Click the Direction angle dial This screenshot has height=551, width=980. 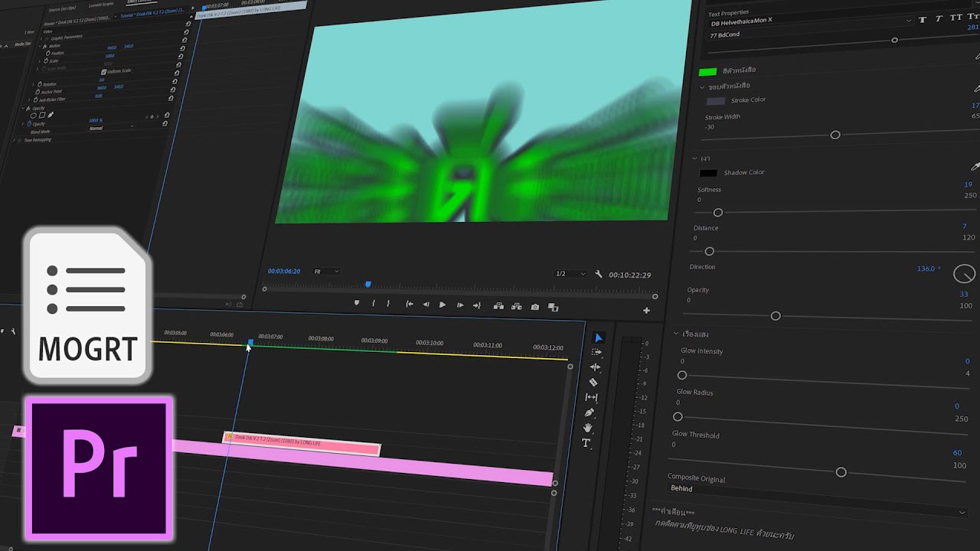pos(964,273)
